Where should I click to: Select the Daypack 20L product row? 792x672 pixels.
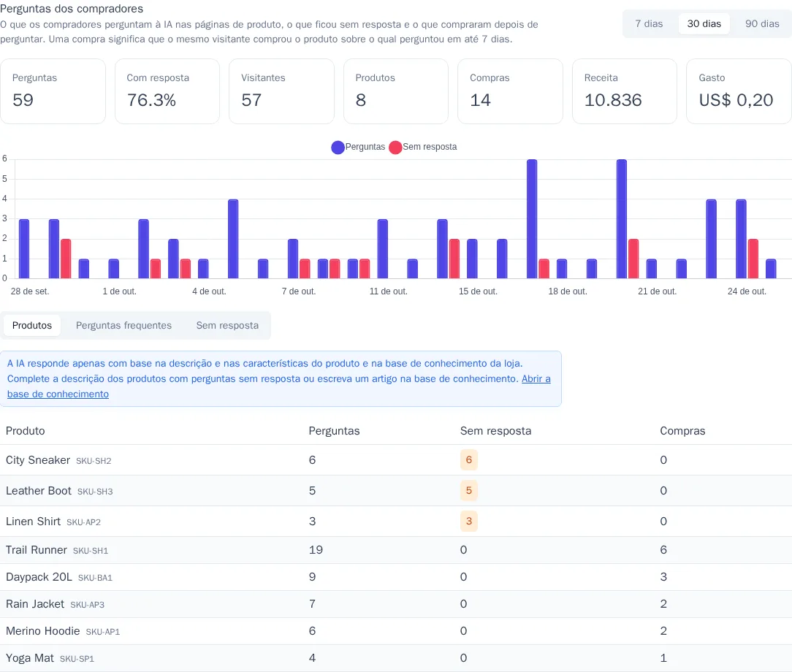coord(396,577)
